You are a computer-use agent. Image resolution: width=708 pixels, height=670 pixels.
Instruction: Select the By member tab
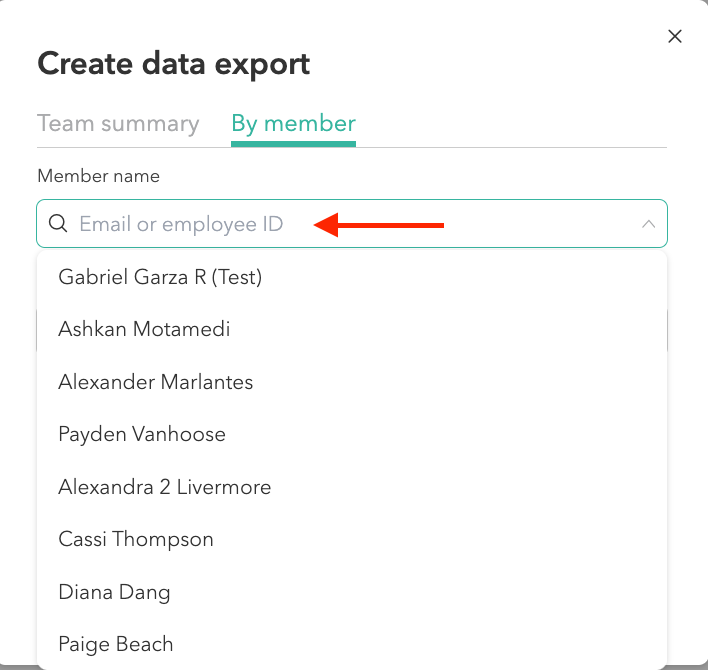click(293, 124)
